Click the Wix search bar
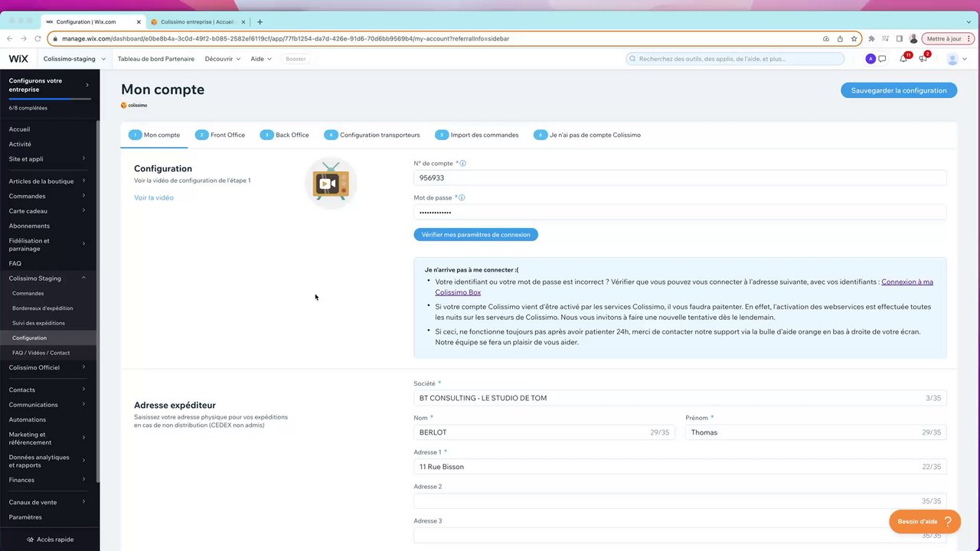This screenshot has height=551, width=980. point(735,59)
